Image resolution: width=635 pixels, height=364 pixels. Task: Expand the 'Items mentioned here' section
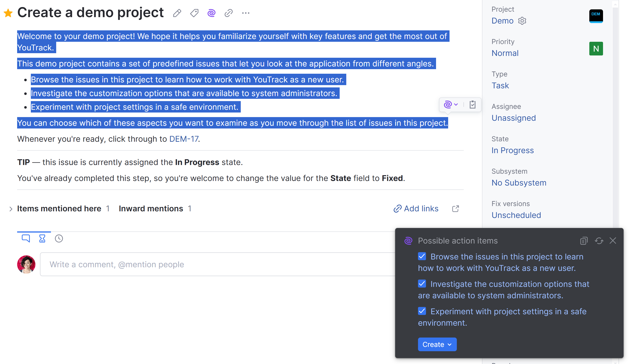pyautogui.click(x=11, y=209)
